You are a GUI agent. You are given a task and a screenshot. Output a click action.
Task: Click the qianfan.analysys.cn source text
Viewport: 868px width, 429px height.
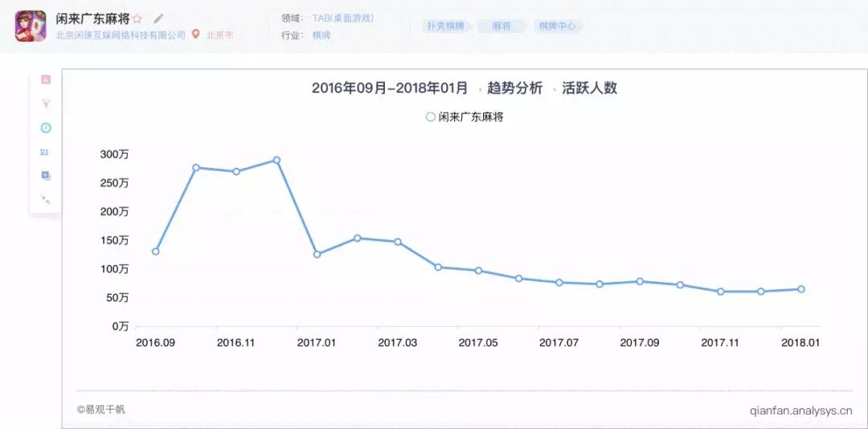coord(801,411)
